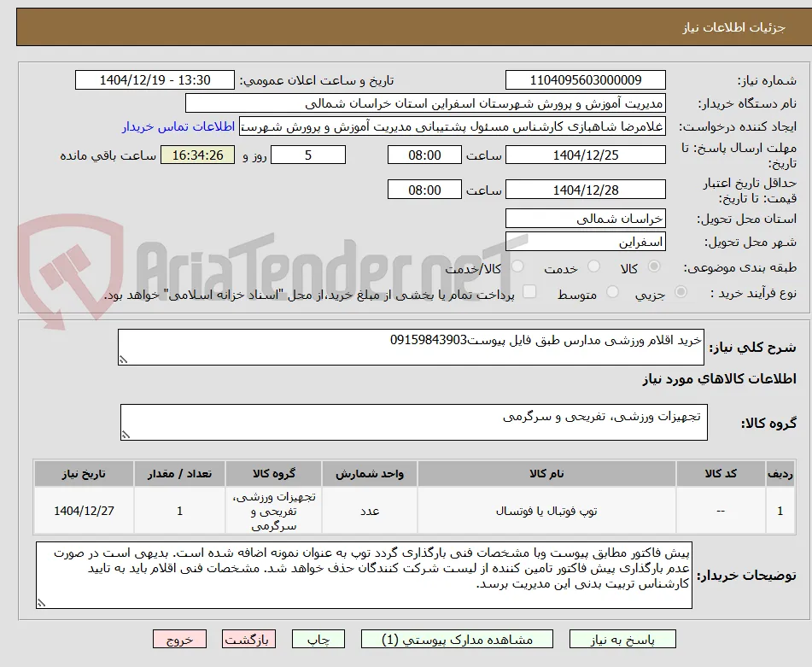
Task: Click the -- cell under کد کالا
Action: tap(721, 511)
